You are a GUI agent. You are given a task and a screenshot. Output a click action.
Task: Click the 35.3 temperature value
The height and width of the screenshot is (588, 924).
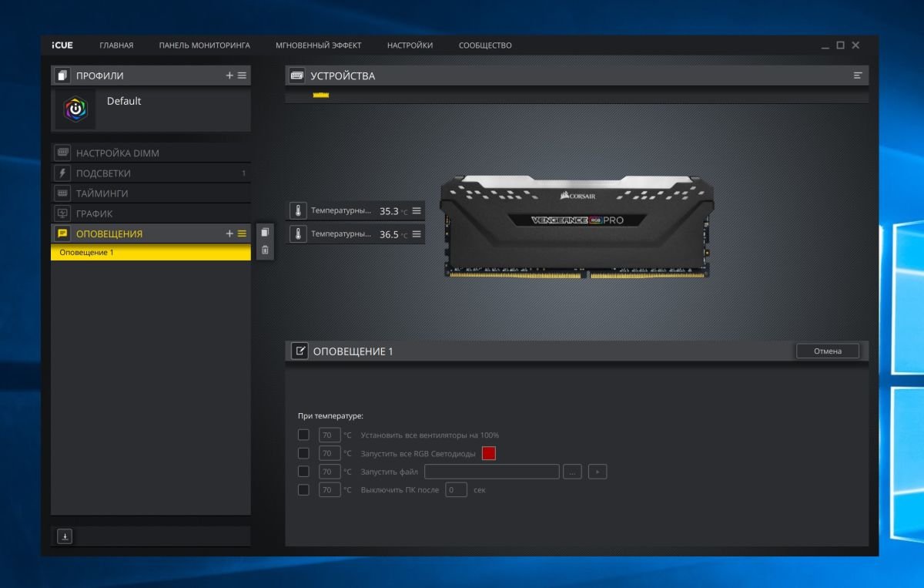click(x=389, y=211)
